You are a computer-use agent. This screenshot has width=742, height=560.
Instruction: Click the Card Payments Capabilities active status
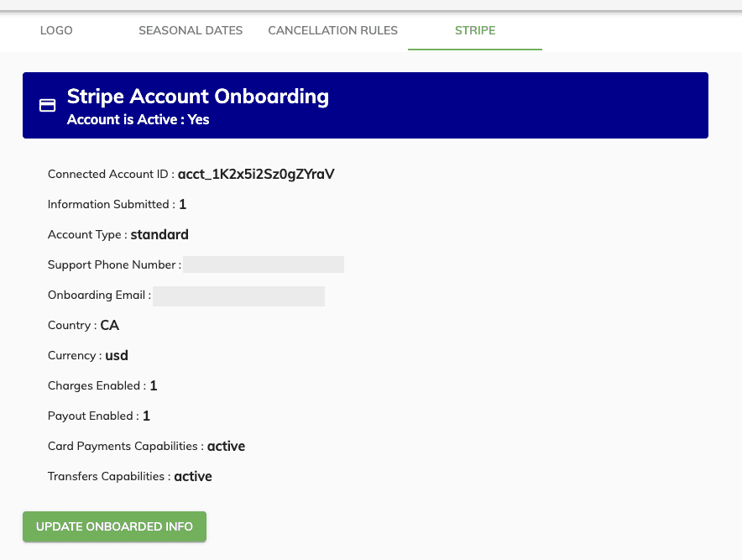coord(226,447)
